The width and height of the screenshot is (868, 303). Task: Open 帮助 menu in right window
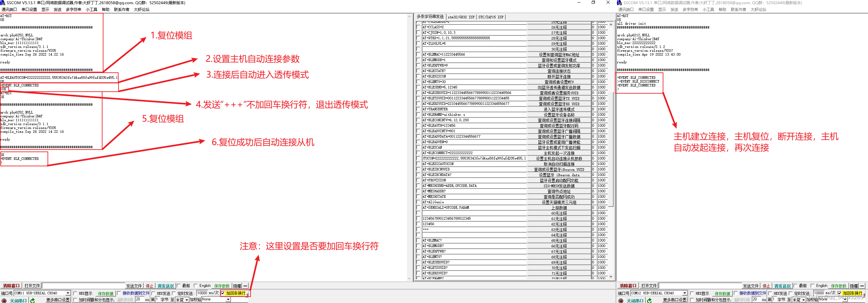point(722,10)
